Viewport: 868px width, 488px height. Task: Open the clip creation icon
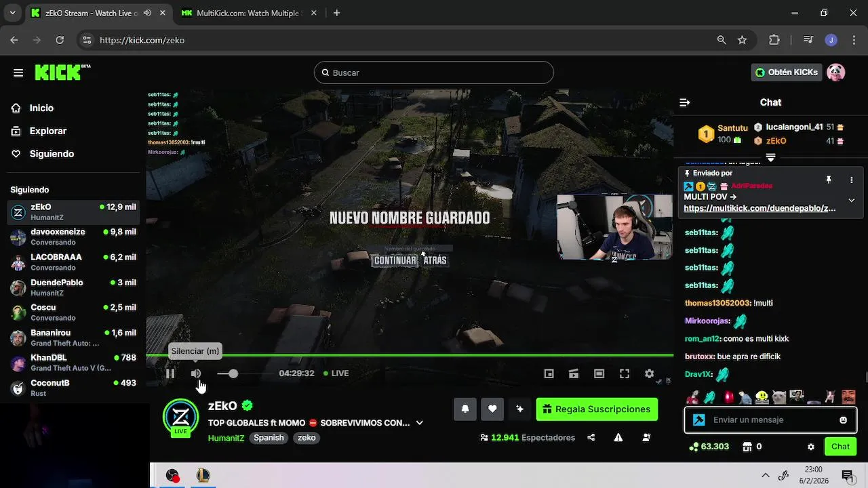point(574,373)
